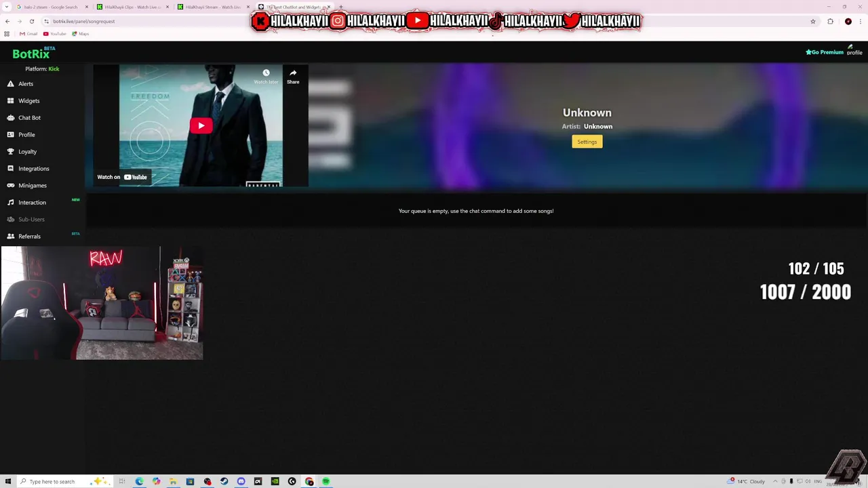Click the Go Premium link
The image size is (868, 488).
pyautogui.click(x=824, y=52)
